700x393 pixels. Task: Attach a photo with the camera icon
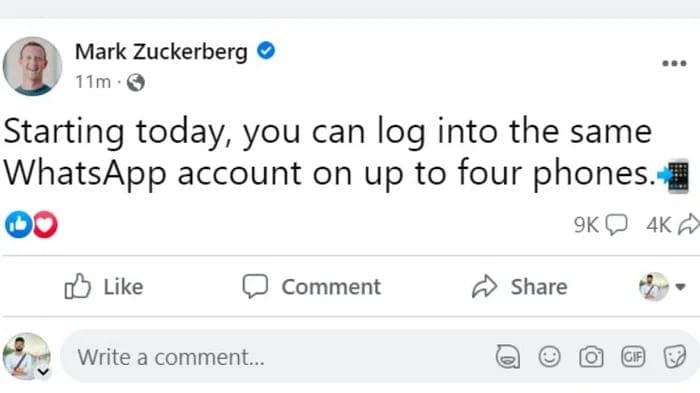[x=591, y=357]
